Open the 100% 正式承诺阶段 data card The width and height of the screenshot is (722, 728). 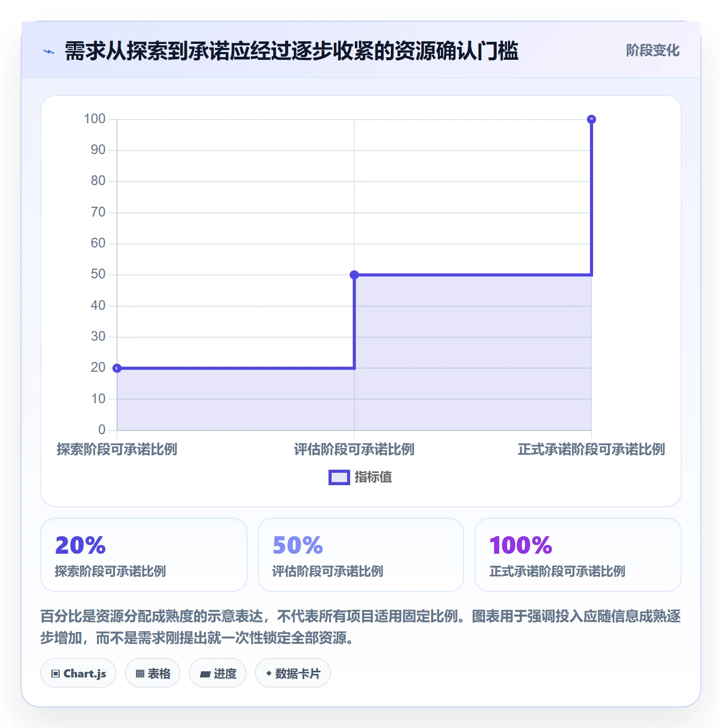[578, 555]
